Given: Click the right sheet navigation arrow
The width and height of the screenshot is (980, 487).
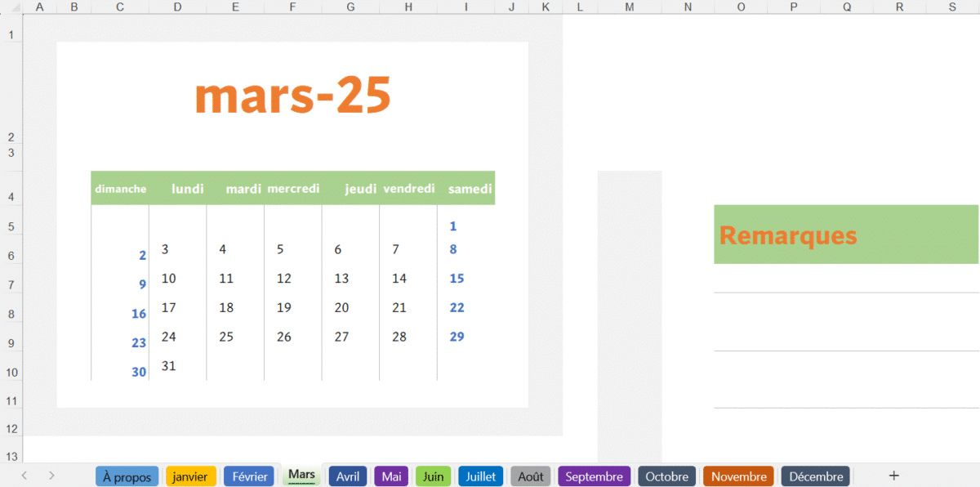Looking at the screenshot, I should [x=51, y=476].
